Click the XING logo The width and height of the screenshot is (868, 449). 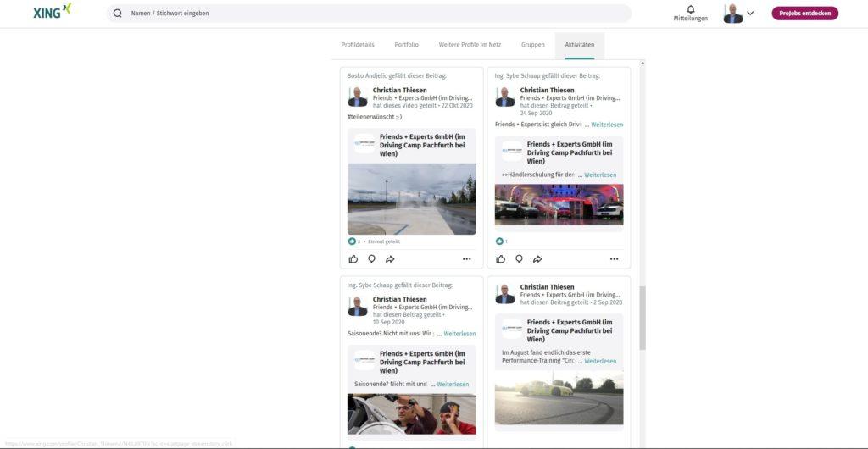click(x=52, y=11)
